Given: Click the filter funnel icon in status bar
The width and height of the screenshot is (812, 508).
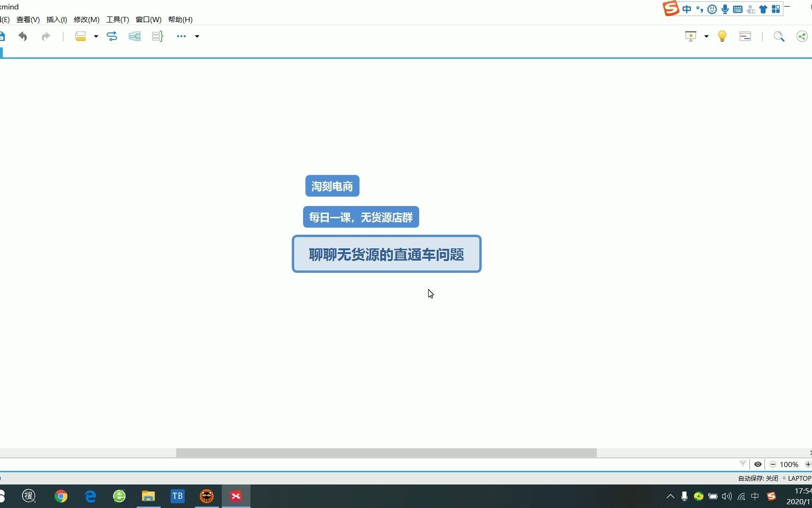Looking at the screenshot, I should click(x=743, y=464).
